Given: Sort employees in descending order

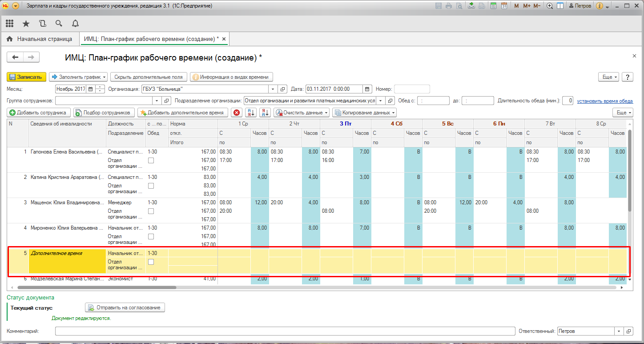Looking at the screenshot, I should [265, 113].
